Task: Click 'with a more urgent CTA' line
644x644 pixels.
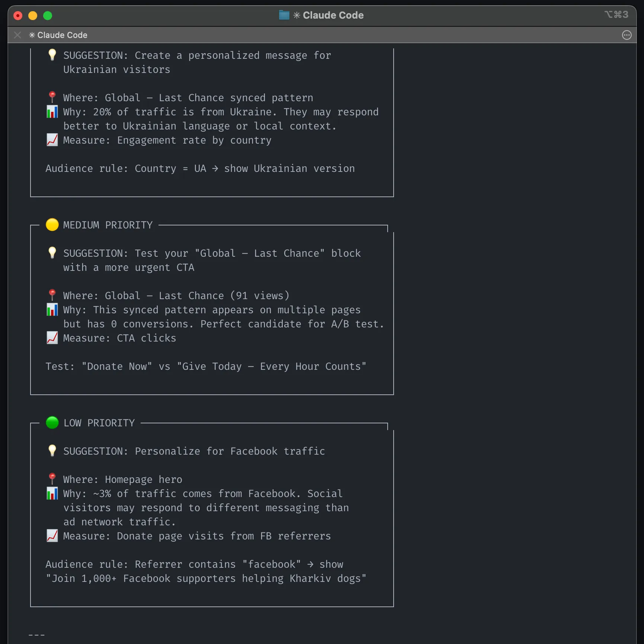Action: coord(129,267)
